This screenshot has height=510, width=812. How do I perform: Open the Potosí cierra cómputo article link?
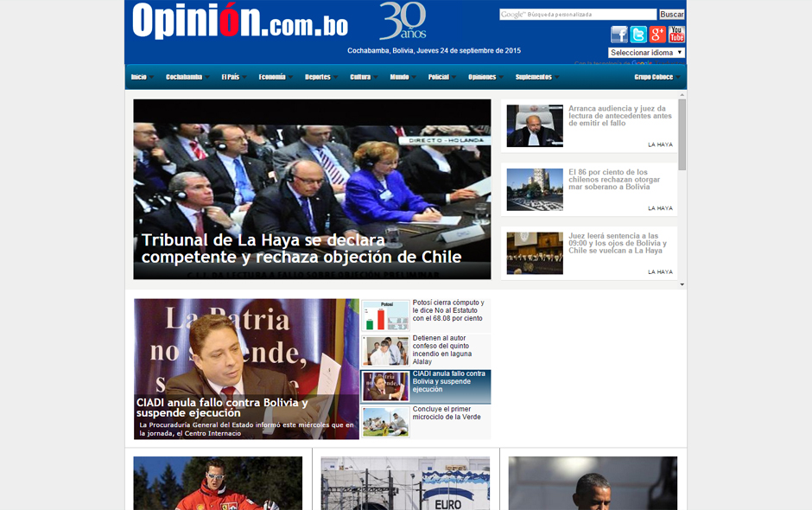click(448, 310)
